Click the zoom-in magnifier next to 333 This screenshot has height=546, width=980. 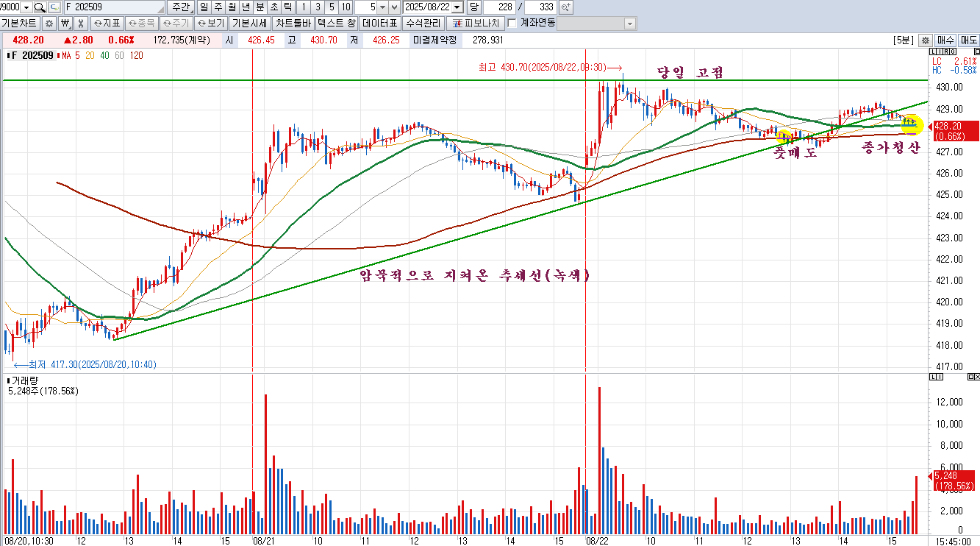point(565,7)
